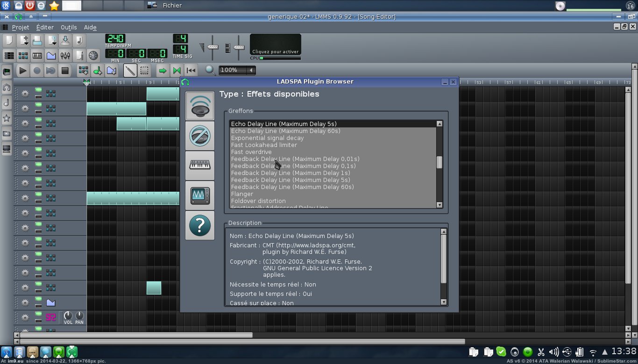Open My Presets sidebar with star icon
Viewport: 638px width, 364px height.
pos(7,119)
